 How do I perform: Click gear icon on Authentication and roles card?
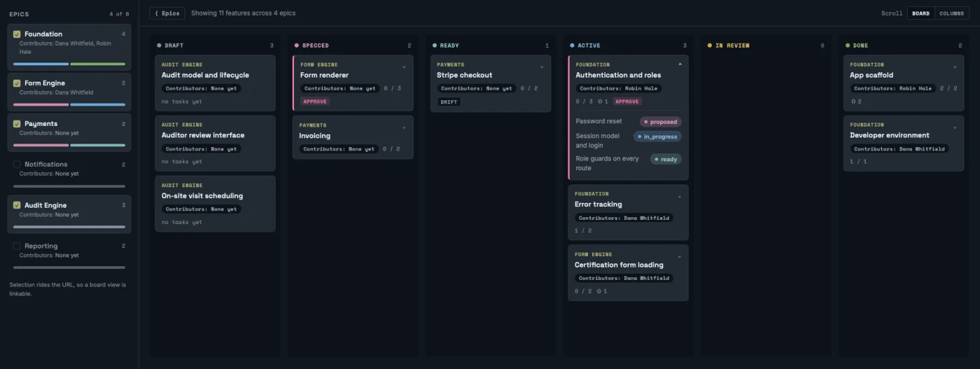point(600,101)
